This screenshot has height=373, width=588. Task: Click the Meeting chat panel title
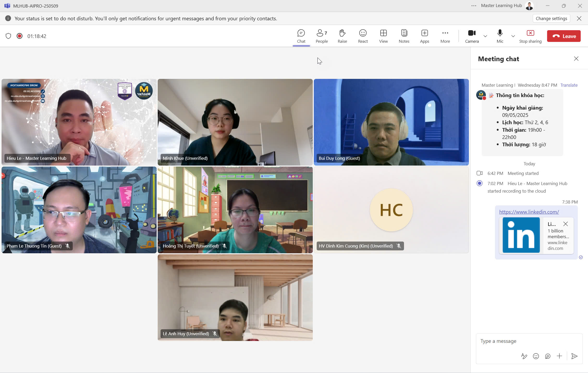(498, 59)
